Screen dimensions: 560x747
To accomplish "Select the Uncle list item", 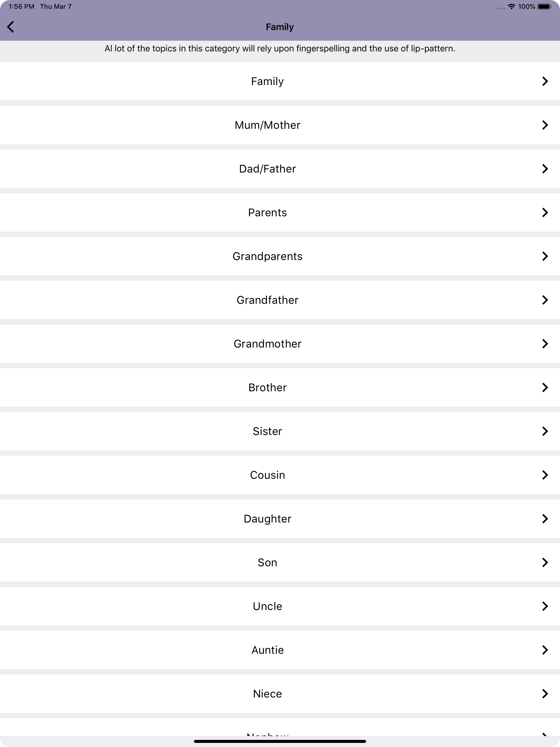I will point(280,606).
